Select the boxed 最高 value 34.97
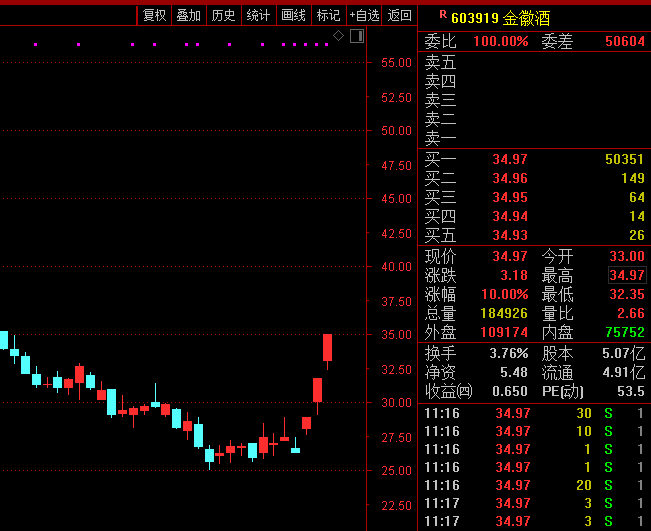The image size is (651, 531). (627, 275)
